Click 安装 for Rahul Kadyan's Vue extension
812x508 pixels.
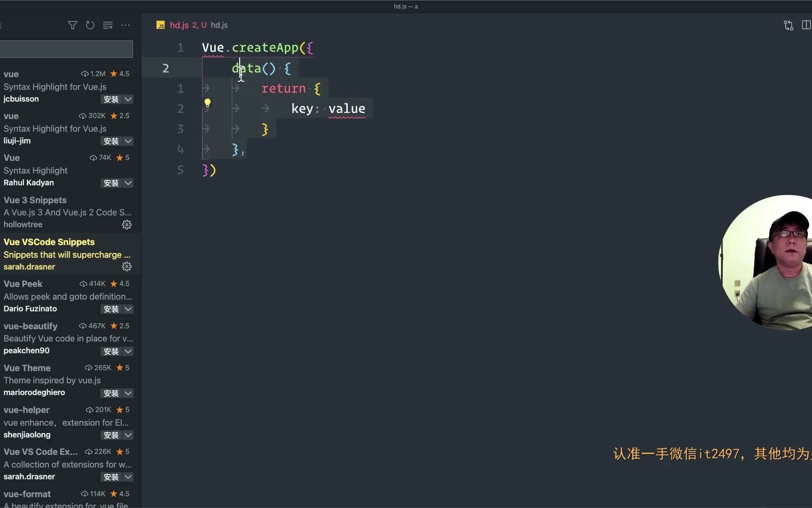111,183
